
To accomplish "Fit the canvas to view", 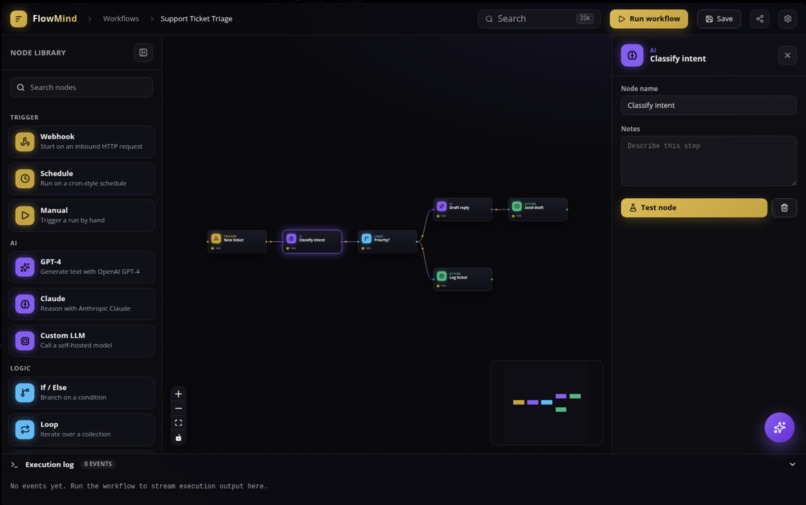I will pos(178,423).
